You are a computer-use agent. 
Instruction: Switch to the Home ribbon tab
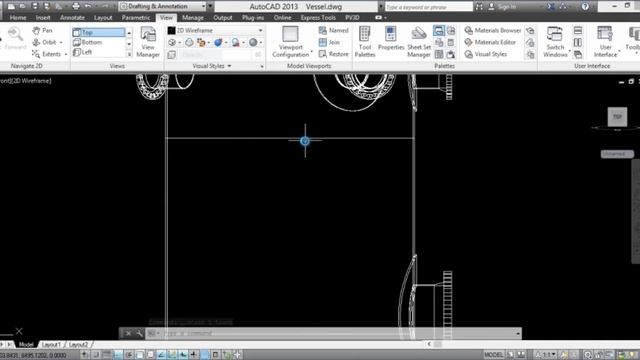[x=18, y=18]
